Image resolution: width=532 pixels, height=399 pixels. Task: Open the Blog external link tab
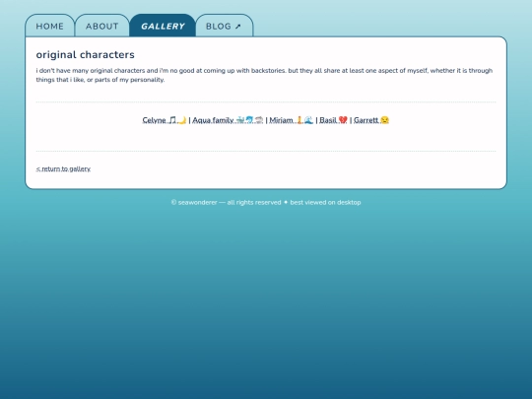225,26
